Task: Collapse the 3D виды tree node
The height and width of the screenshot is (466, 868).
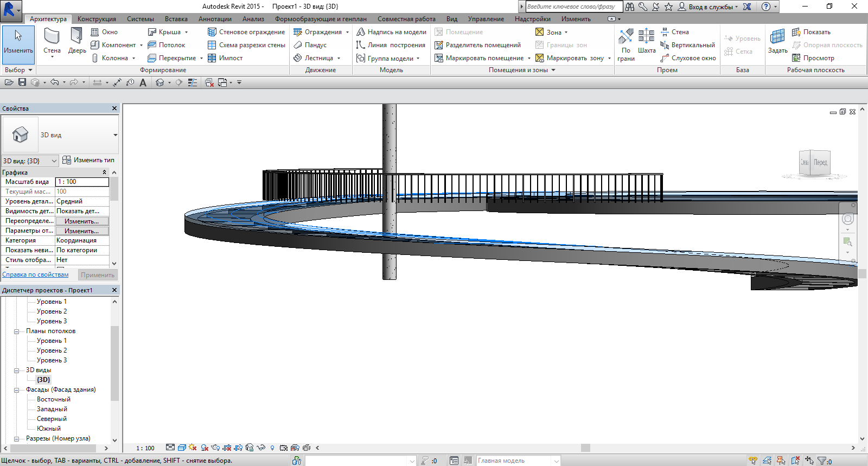Action: pyautogui.click(x=17, y=371)
